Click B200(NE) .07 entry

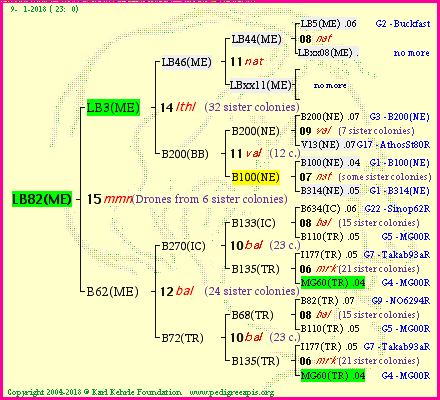(330, 117)
